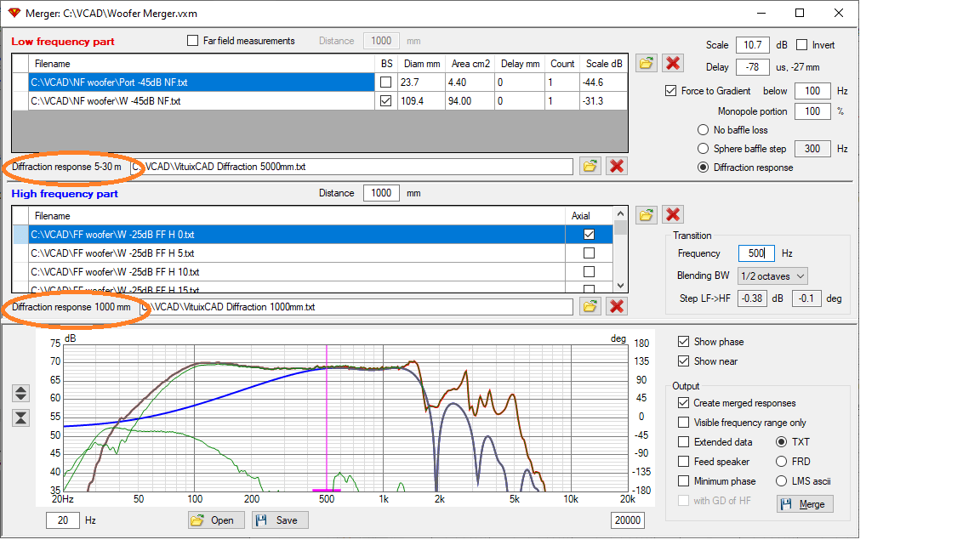Browse for Diffraction response 5-30 m file
This screenshot has height=551, width=980.
coord(590,166)
